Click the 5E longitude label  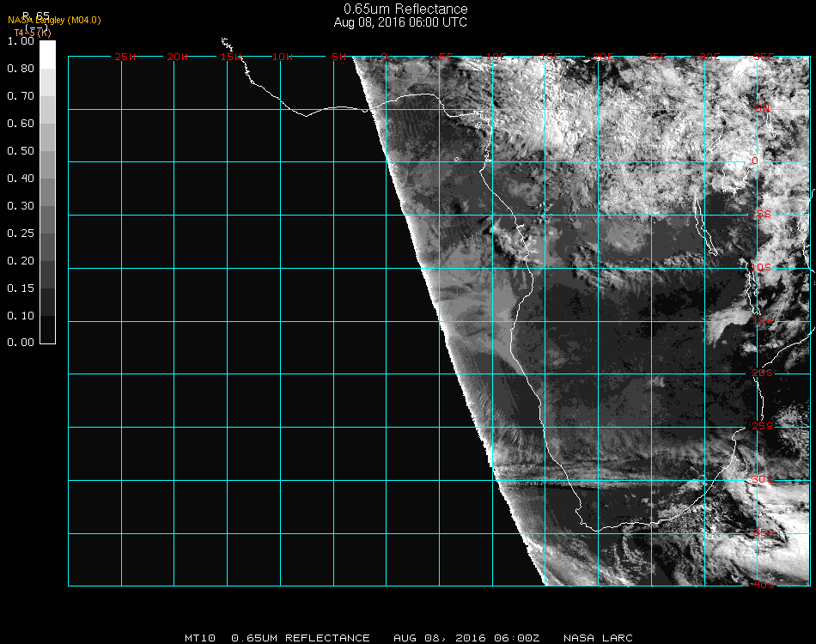pos(446,57)
